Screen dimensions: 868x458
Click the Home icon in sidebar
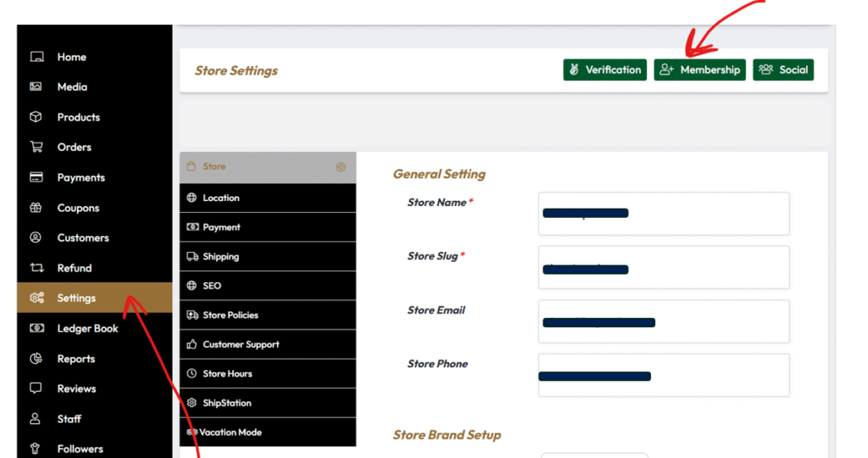pos(36,57)
